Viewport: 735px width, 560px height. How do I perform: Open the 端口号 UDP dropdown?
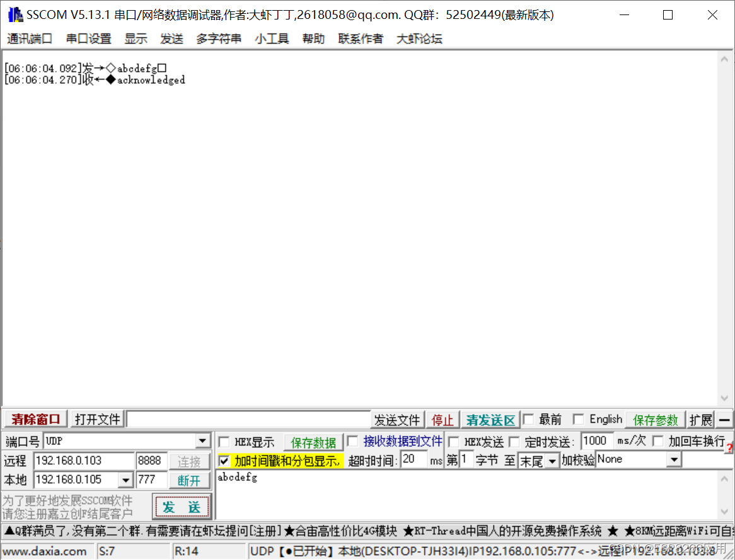click(203, 442)
